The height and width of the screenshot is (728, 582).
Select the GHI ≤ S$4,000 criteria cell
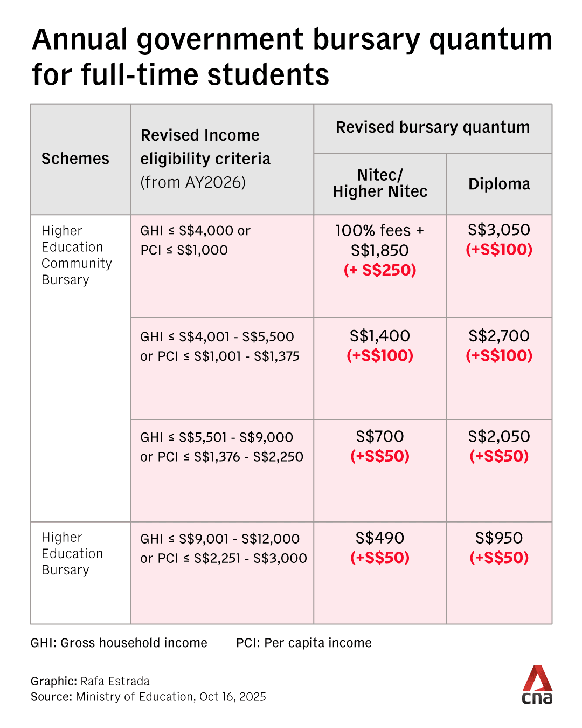tap(195, 240)
